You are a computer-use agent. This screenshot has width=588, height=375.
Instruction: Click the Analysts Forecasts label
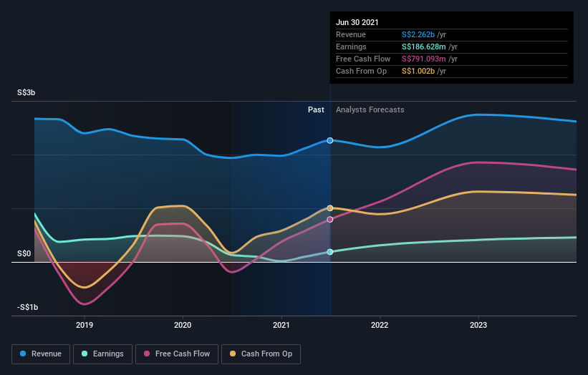point(370,109)
